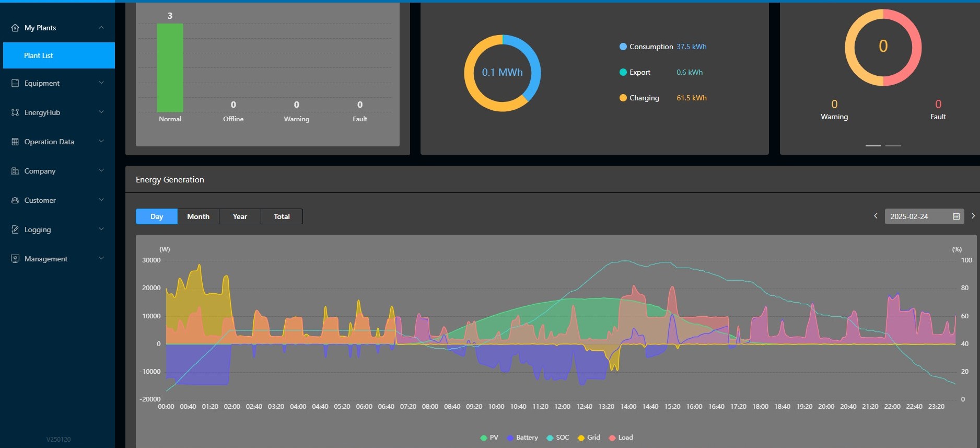The width and height of the screenshot is (980, 448).
Task: Expand the Equipment menu chevron
Action: 101,83
